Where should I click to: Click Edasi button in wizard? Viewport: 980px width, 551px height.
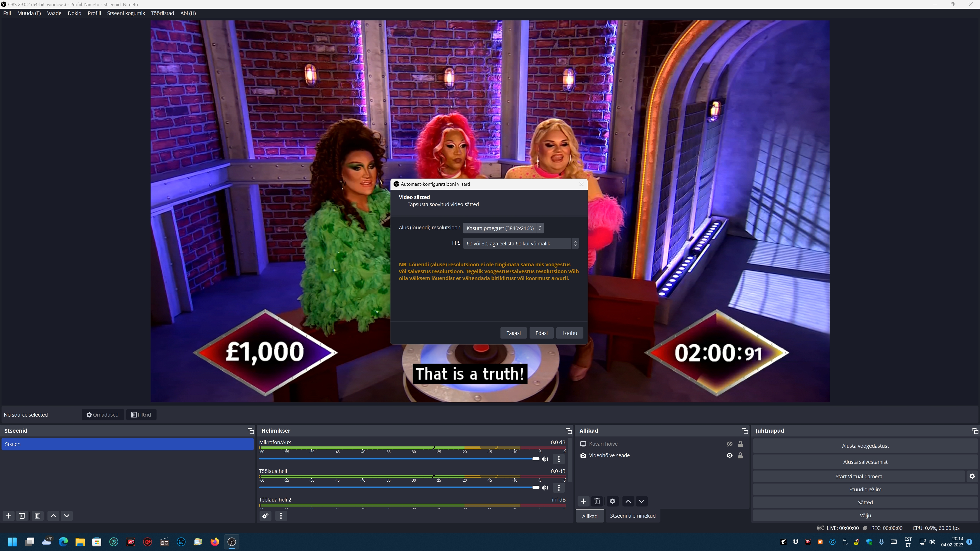(x=541, y=333)
